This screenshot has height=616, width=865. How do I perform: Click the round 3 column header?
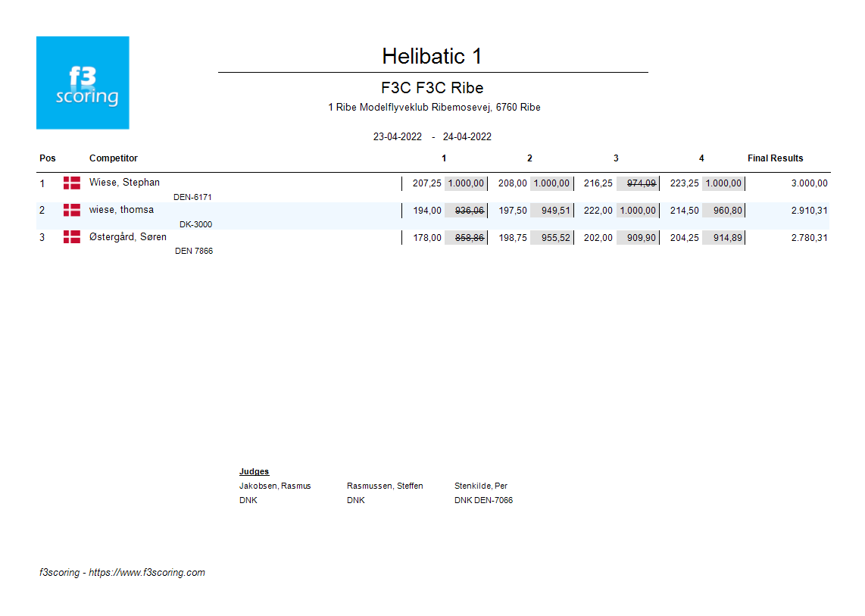616,158
